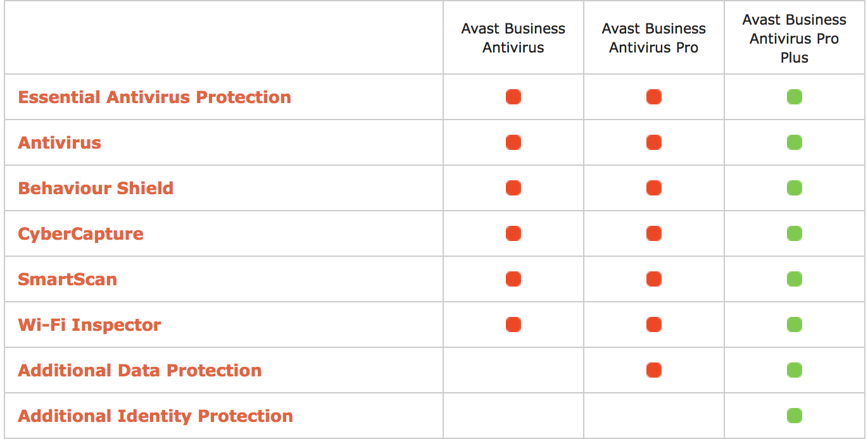This screenshot has width=868, height=439.
Task: Click the Avast Business Antivirus column header
Action: (513, 38)
